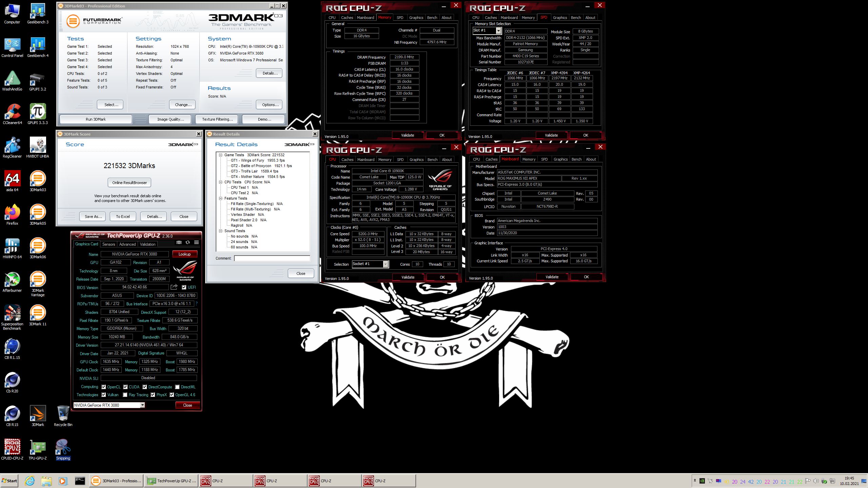Open GPU-Z hamburger menu icon
The height and width of the screenshot is (488, 868).
coord(196,242)
